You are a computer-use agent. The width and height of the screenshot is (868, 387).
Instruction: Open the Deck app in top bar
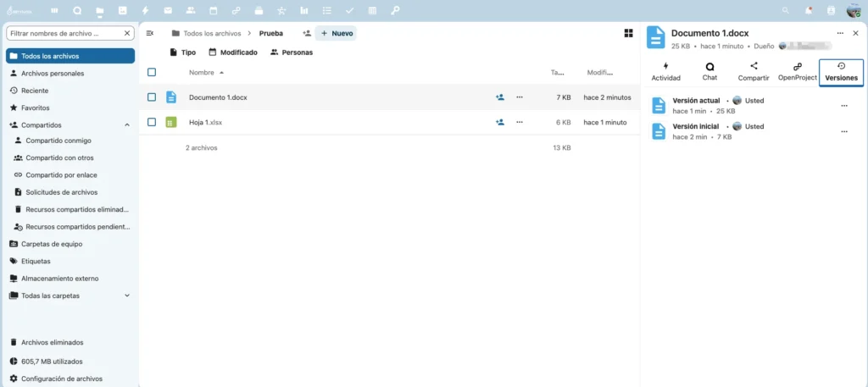[x=259, y=10]
